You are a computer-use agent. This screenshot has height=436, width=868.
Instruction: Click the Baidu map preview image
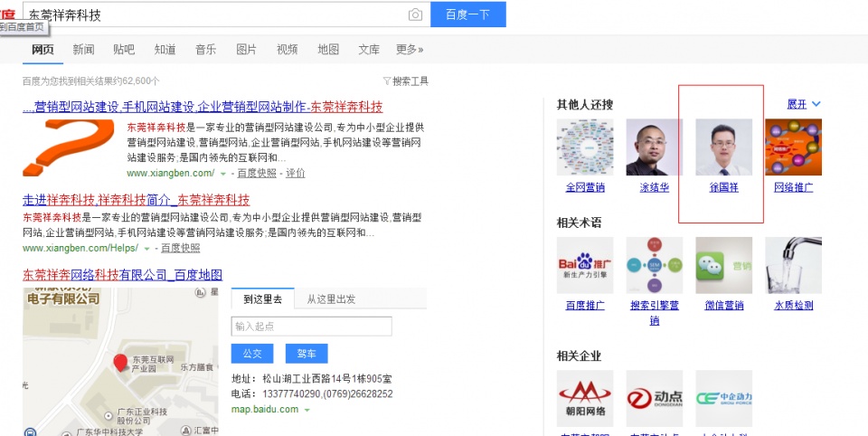(120, 361)
